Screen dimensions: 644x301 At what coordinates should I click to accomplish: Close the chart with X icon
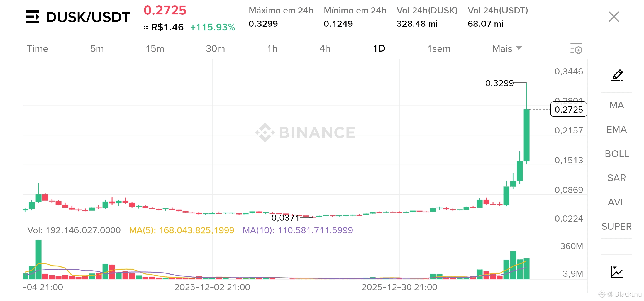pos(614,17)
